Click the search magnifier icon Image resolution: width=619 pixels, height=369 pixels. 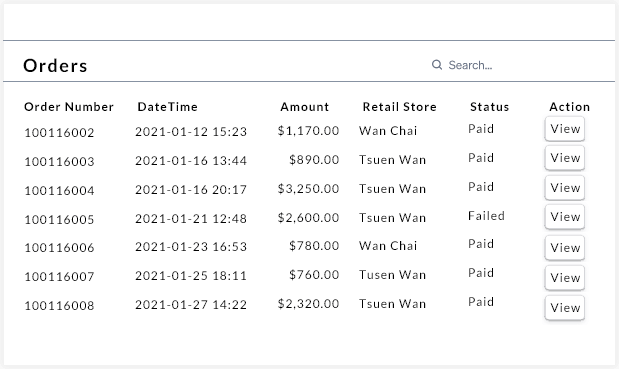[437, 65]
